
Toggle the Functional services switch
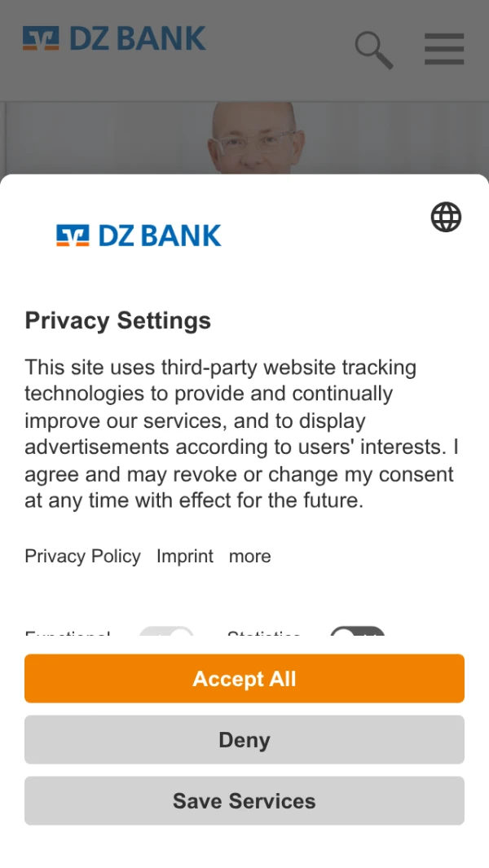[x=166, y=634]
